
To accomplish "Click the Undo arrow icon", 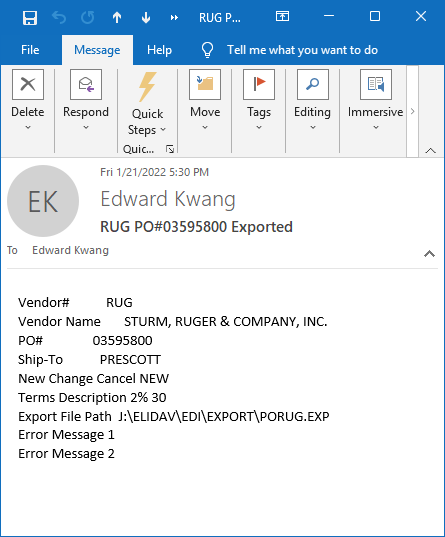I will (59, 17).
